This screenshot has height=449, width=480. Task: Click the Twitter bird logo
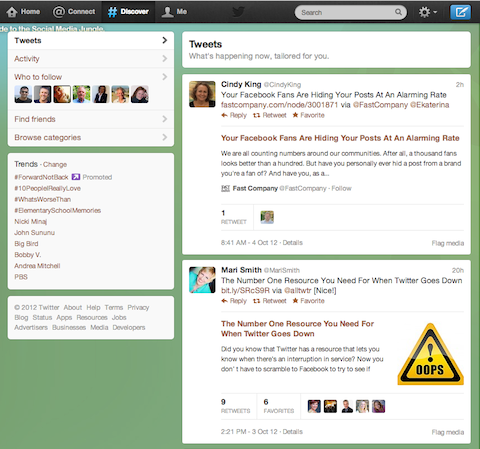point(238,12)
